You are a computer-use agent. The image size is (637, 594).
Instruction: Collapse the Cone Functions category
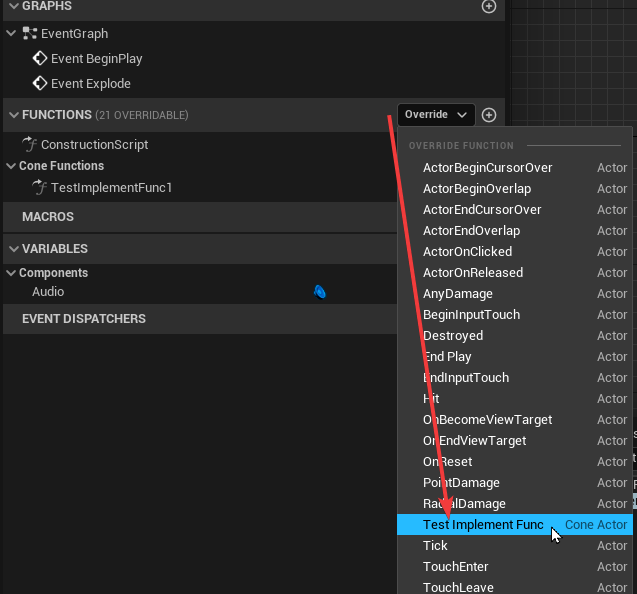coord(10,166)
